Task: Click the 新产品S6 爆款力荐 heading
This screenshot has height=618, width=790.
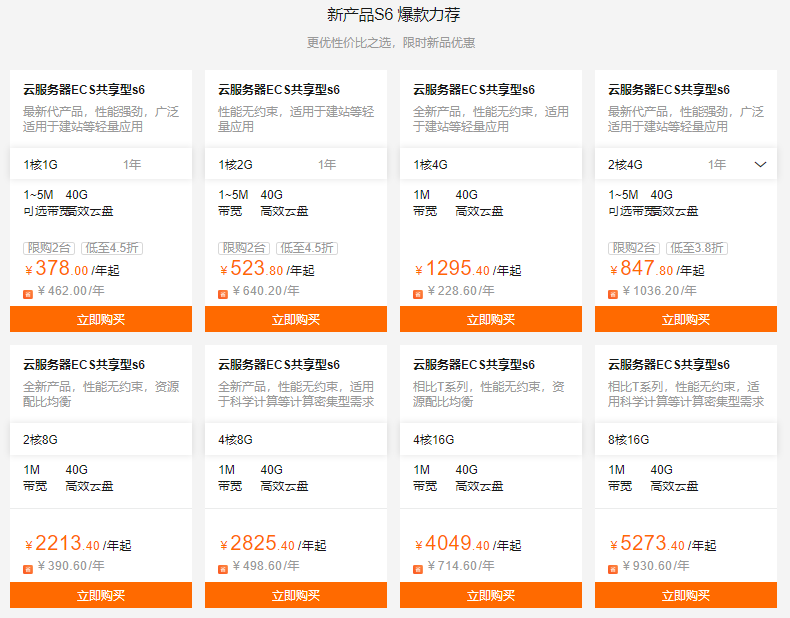Action: point(393,15)
